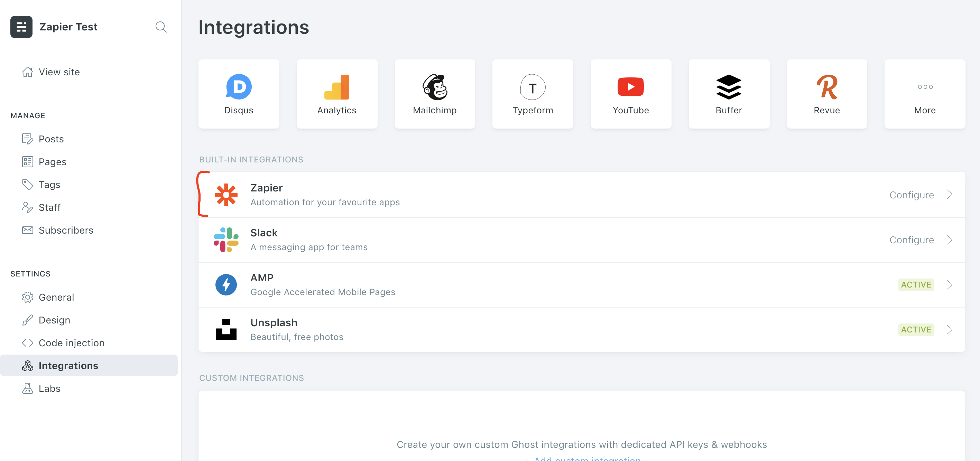Viewport: 980px width, 461px height.
Task: Click the View site home icon
Action: click(27, 72)
